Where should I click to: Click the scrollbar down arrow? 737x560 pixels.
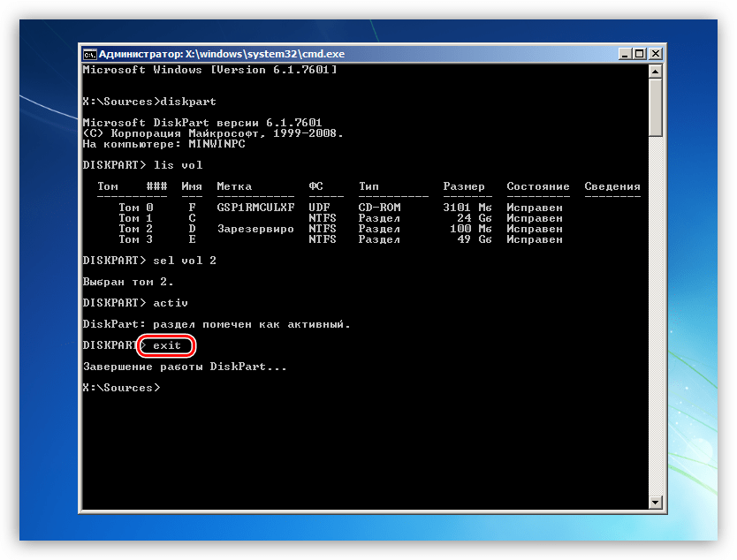tap(655, 503)
